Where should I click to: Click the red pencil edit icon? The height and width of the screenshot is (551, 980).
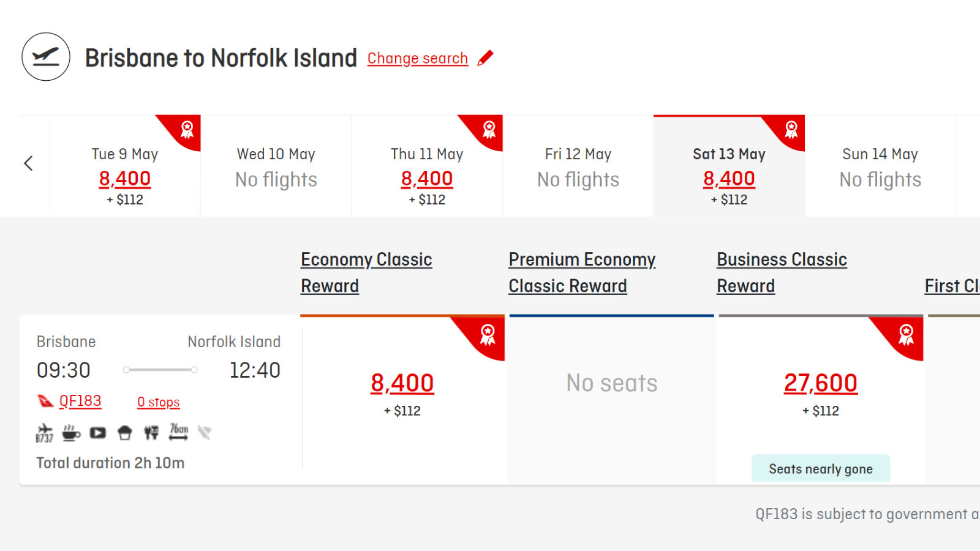click(x=485, y=58)
